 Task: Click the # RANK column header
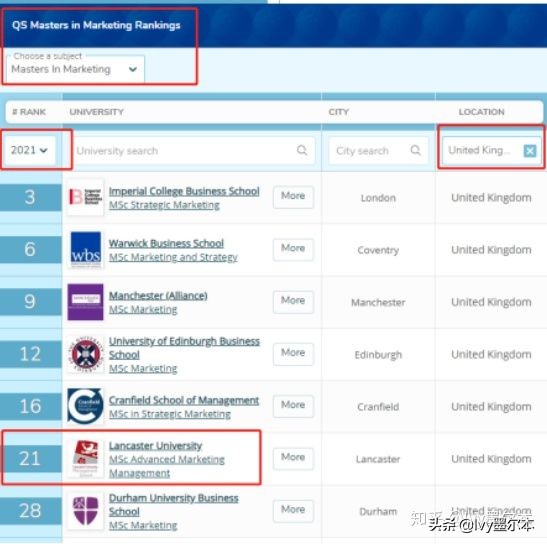click(x=29, y=112)
